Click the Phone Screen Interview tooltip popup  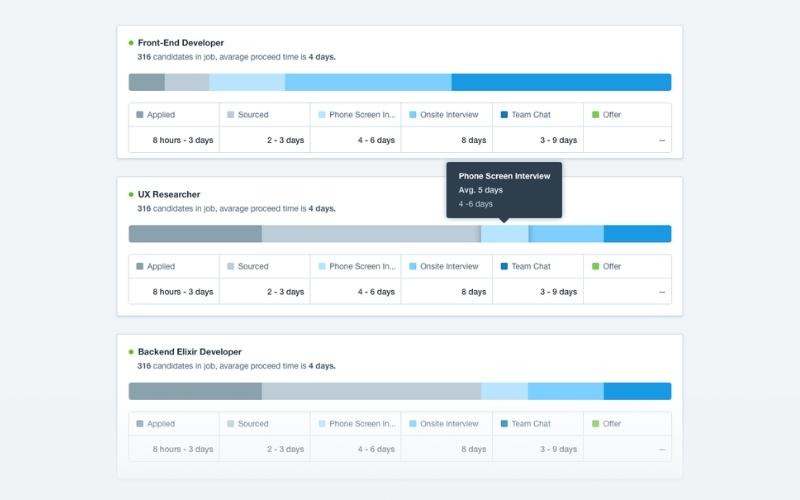pos(504,189)
